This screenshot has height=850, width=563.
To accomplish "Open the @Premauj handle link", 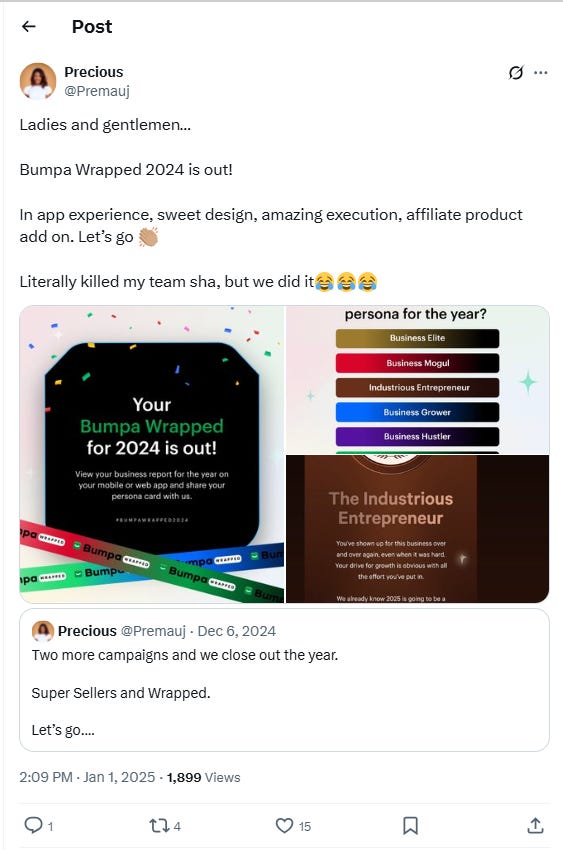I will pos(97,91).
